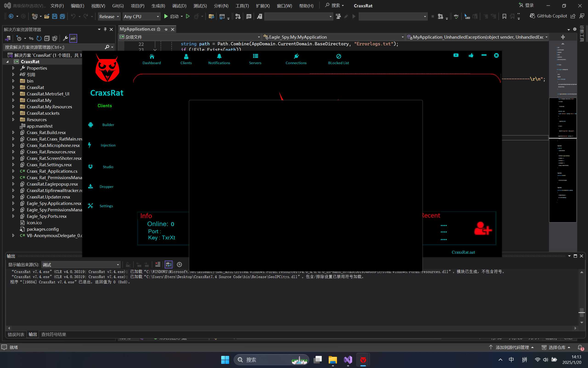Screen dimensions: 588x368
Task: Open the 杂项文件 project dropdown
Action: point(190,37)
